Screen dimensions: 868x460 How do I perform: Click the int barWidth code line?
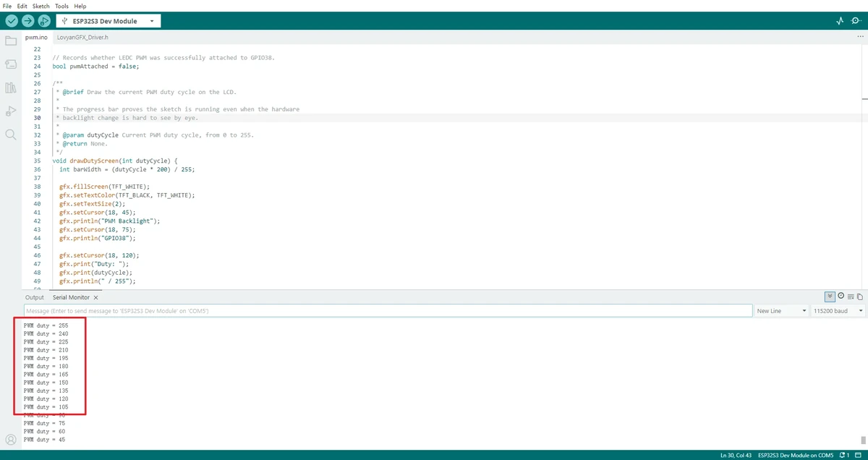tap(127, 169)
